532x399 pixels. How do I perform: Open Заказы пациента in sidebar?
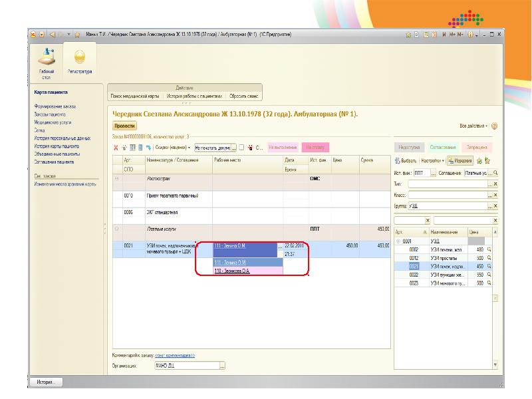coord(50,114)
